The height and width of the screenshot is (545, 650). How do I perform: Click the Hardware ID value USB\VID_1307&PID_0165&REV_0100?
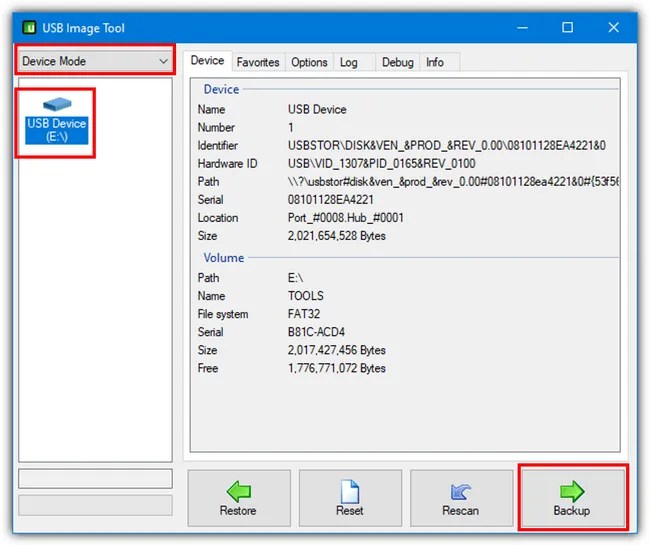coord(381,164)
